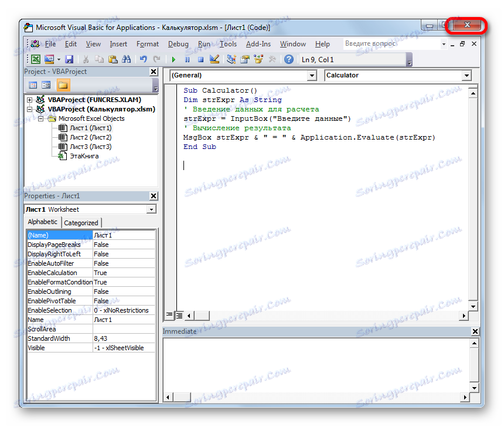Viewport: 504px width, 427px height.
Task: Click the Copy icon in toolbar
Action: tap(99, 59)
